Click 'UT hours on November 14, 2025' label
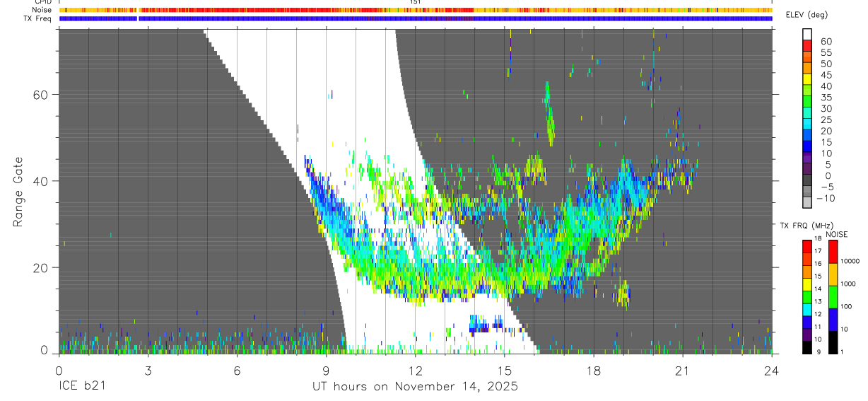868x401 pixels. pos(415,387)
